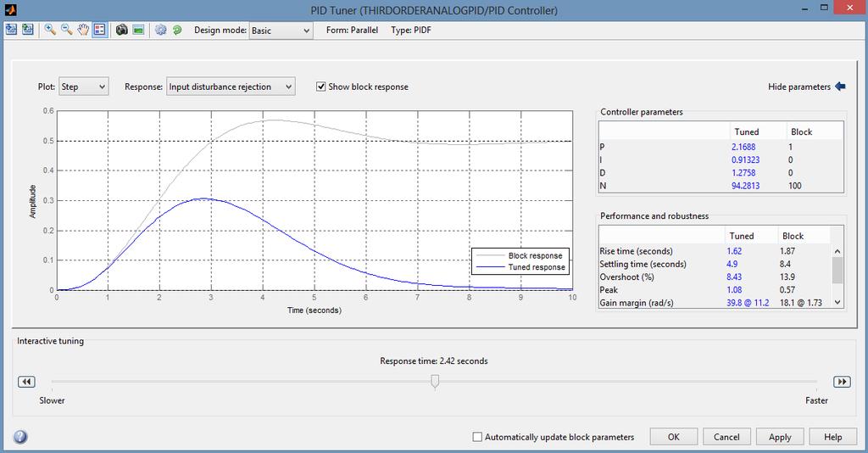Click the block N value 100
The height and width of the screenshot is (453, 868).
795,186
